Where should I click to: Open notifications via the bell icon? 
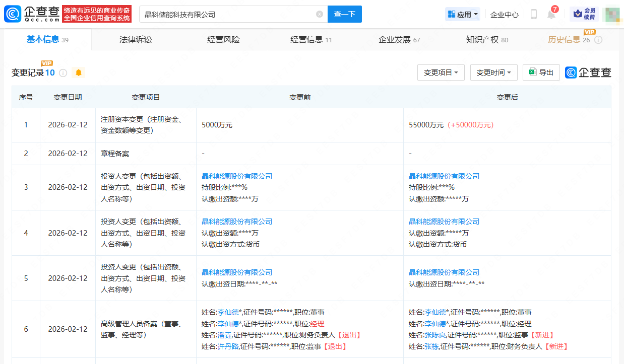pyautogui.click(x=550, y=14)
